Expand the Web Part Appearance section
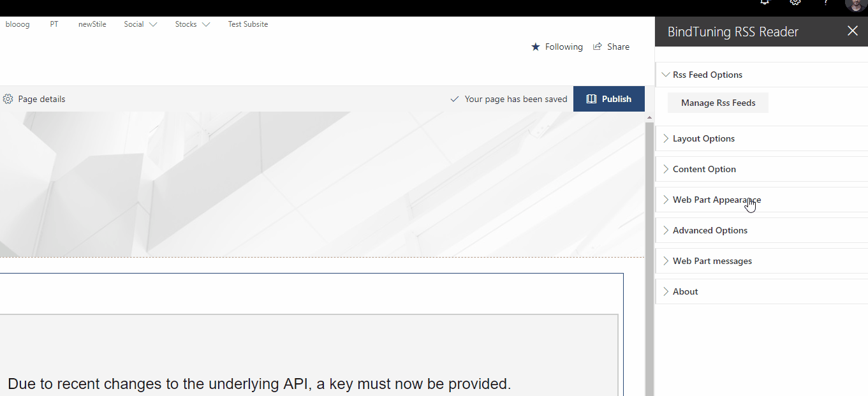This screenshot has width=868, height=396. pyautogui.click(x=761, y=200)
